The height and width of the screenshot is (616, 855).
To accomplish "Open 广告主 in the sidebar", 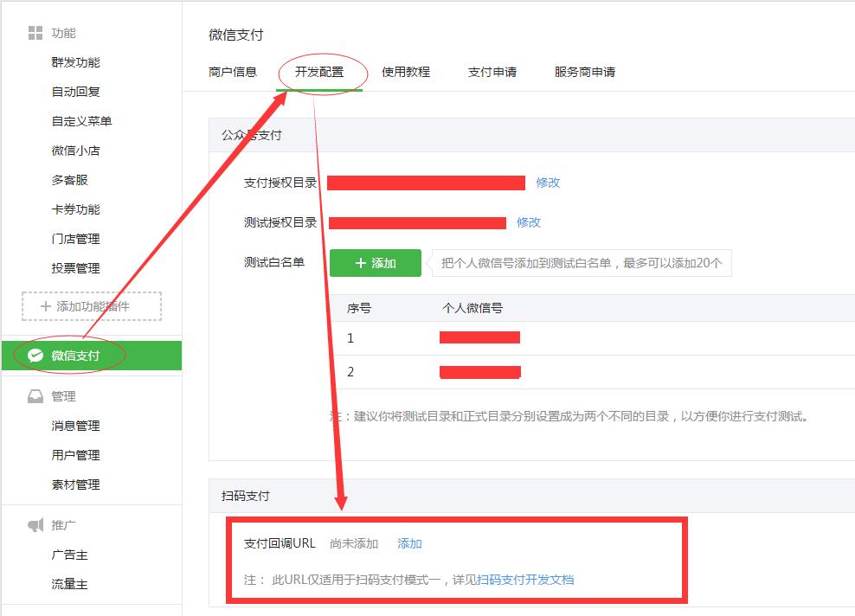I will point(70,555).
